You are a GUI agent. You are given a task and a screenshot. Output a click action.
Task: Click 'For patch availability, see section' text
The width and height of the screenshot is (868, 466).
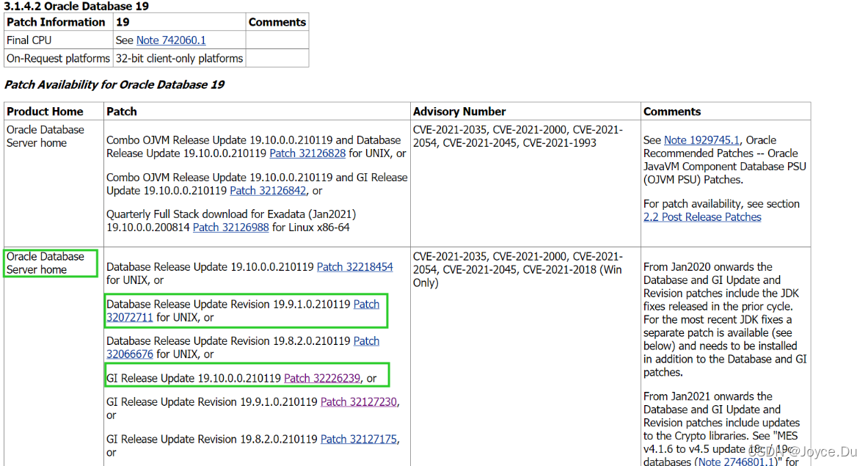tap(721, 204)
